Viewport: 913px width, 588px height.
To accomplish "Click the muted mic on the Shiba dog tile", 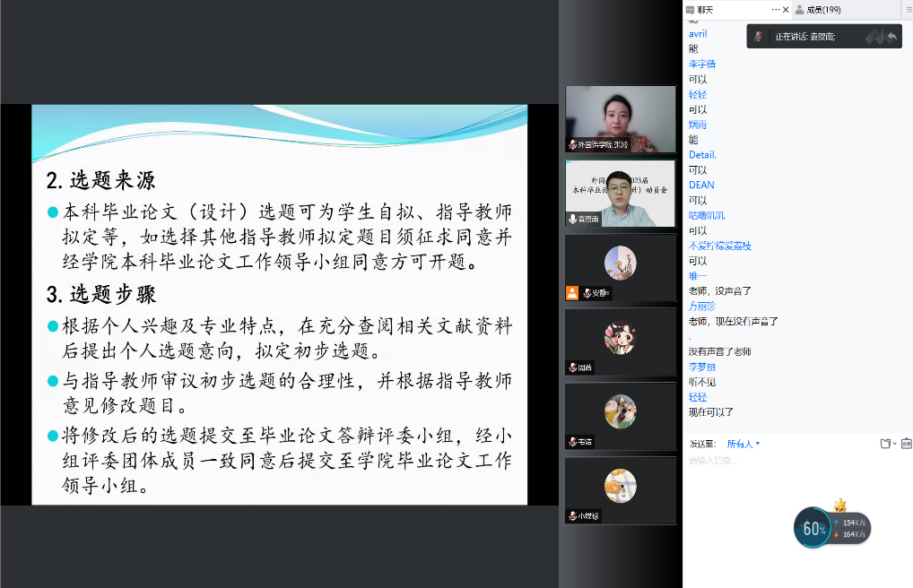I will [573, 442].
